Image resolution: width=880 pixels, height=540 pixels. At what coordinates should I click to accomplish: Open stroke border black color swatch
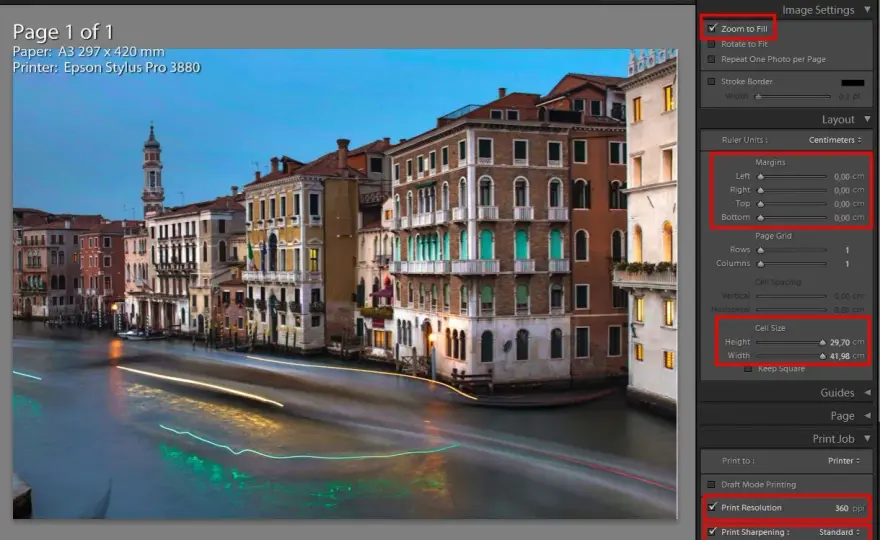pyautogui.click(x=852, y=82)
